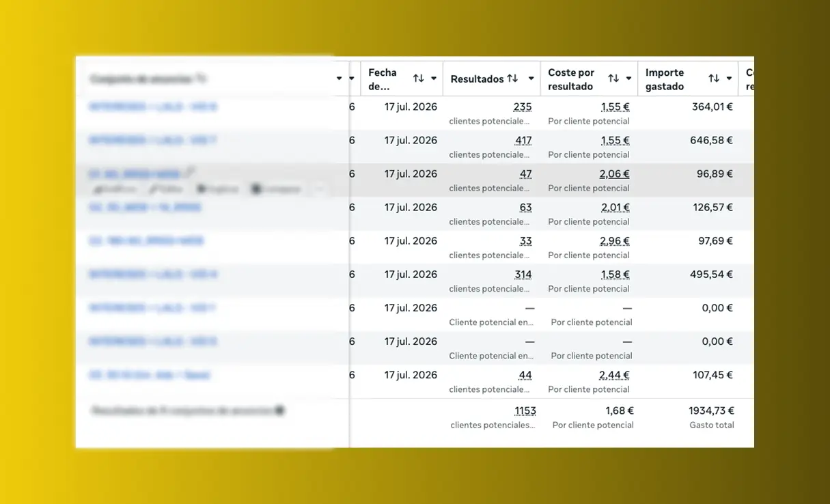Click the Gasto total label
The height and width of the screenshot is (504, 830).
coord(712,425)
